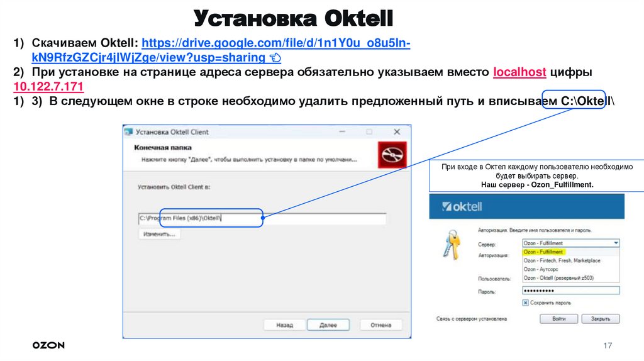The image size is (644, 361).
Task: Click the Назад button in the installer
Action: point(285,325)
